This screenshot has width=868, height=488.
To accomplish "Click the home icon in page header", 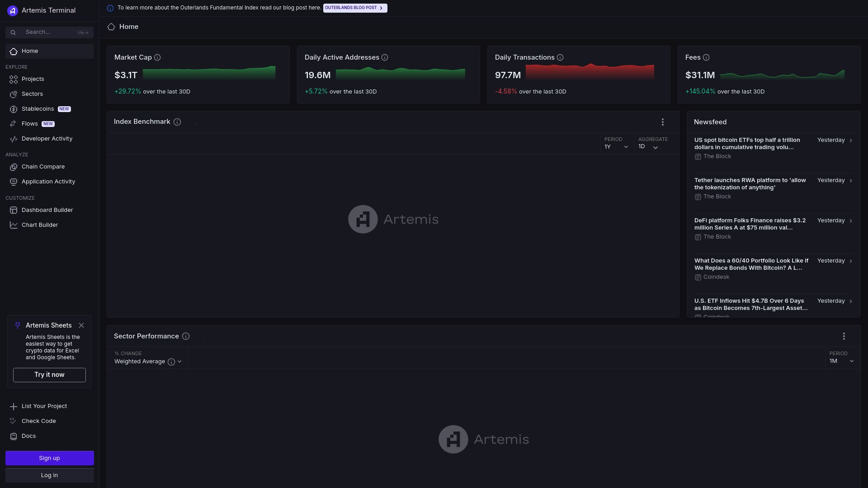I will coord(111,27).
